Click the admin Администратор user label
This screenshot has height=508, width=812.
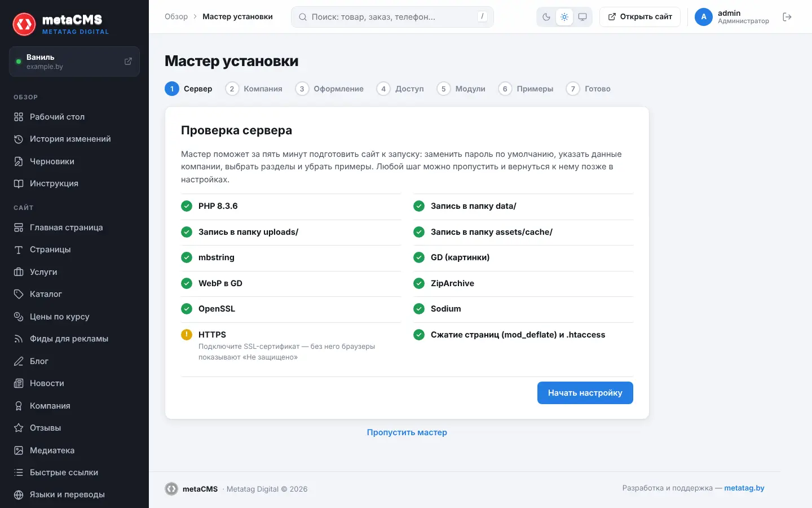tap(743, 17)
